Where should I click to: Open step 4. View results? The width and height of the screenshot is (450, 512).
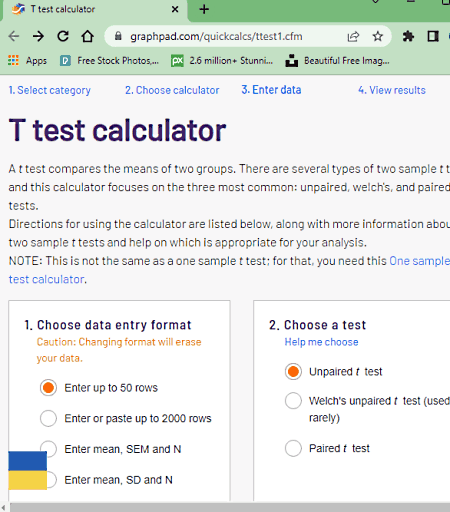click(392, 90)
